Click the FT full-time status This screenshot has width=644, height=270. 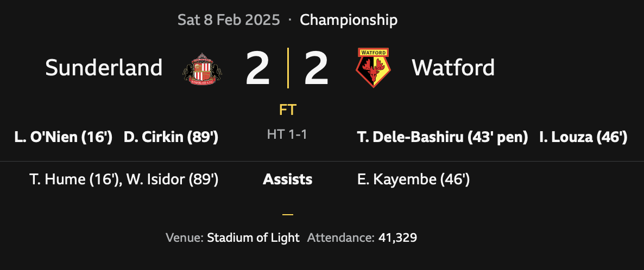pos(287,110)
